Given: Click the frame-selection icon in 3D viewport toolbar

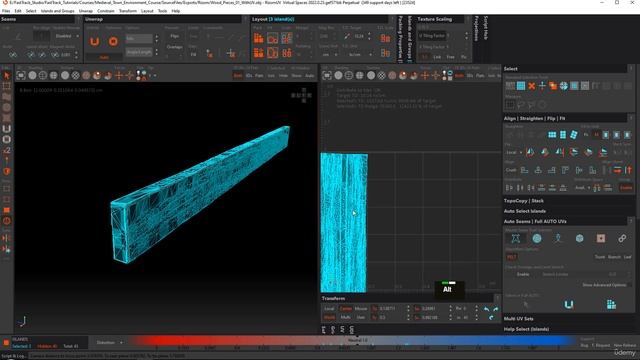Looking at the screenshot, I should coord(21,76).
